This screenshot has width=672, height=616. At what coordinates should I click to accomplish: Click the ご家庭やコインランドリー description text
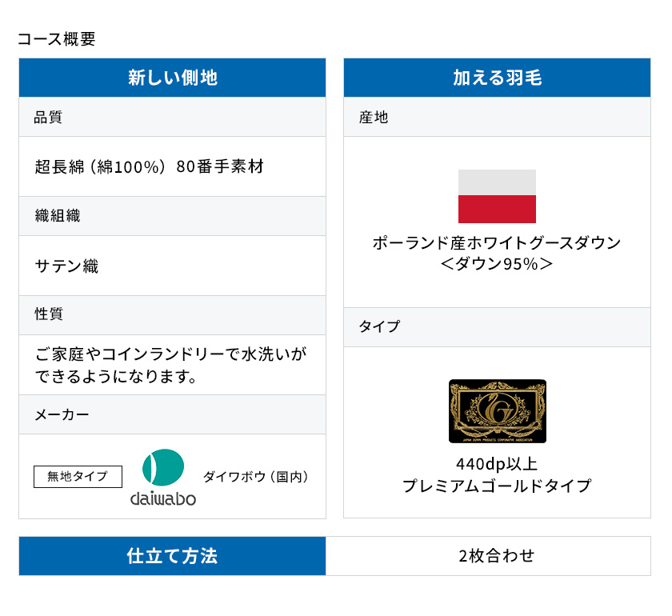[170, 365]
